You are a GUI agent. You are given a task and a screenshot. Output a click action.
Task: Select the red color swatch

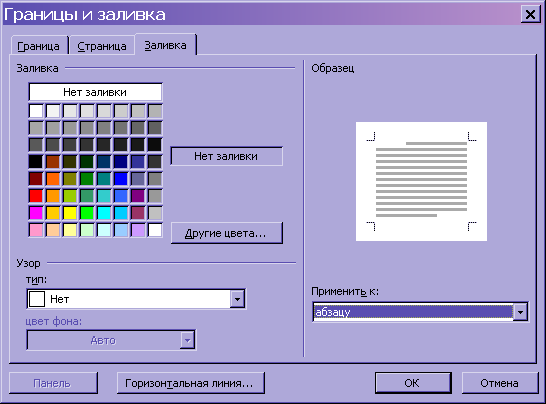36,196
